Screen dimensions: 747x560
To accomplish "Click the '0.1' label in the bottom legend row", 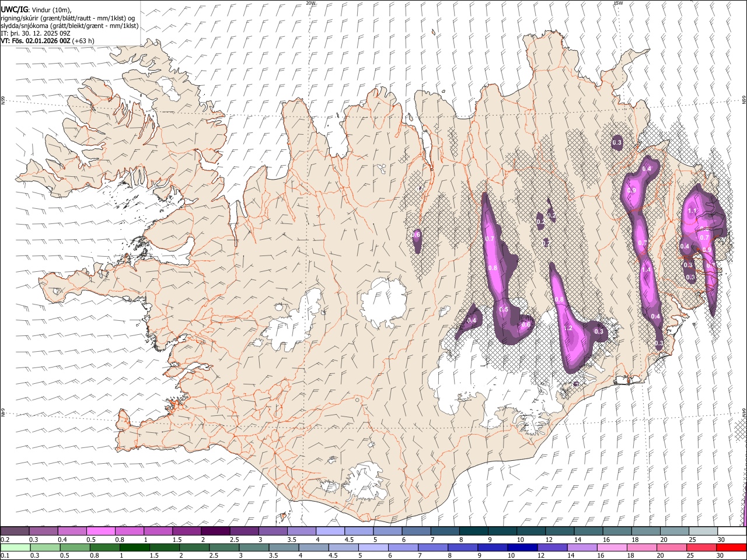I will coord(6,556).
